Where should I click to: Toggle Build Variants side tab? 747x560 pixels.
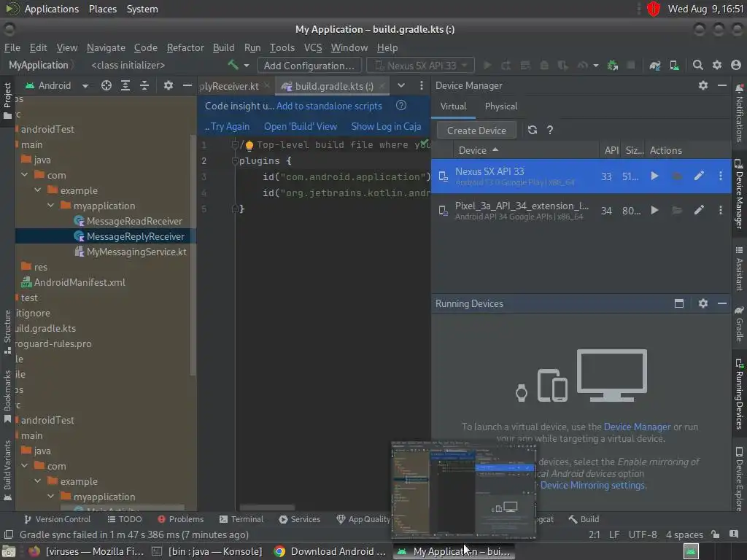(x=7, y=470)
